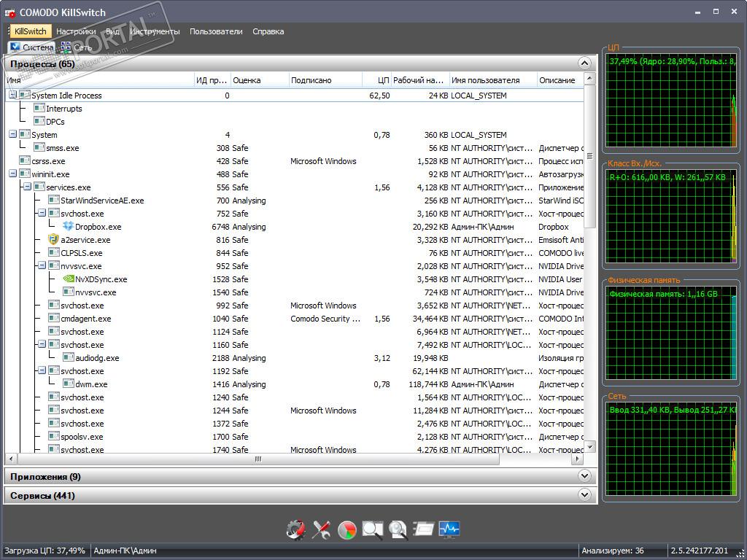Click Comodo Security signer cell for cmdagent.exe
Image resolution: width=747 pixels, height=560 pixels.
click(325, 319)
